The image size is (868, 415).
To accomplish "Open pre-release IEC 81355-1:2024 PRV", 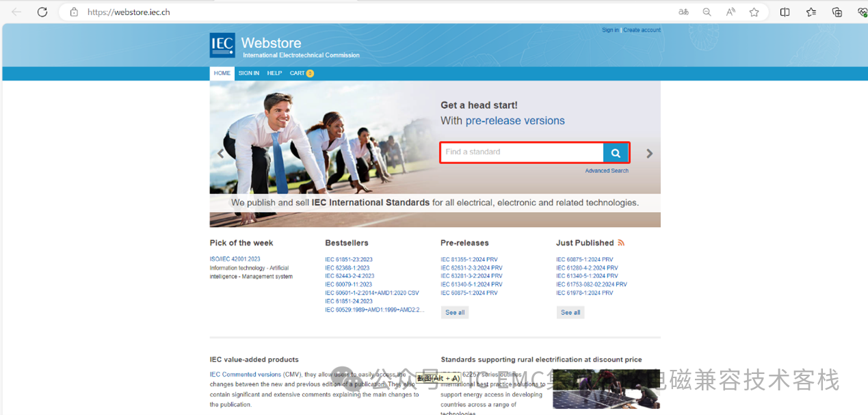I will click(469, 260).
